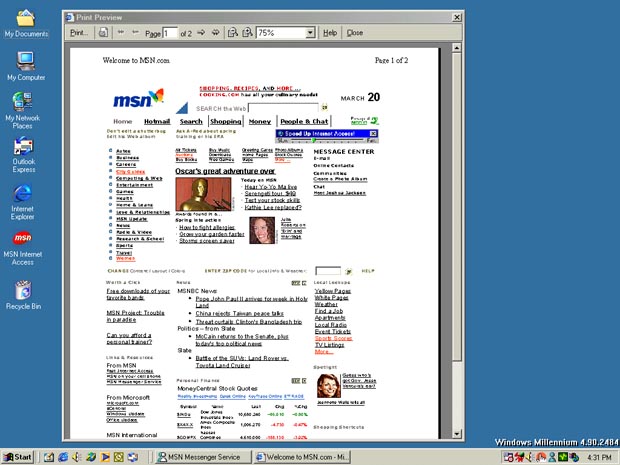Click the TV Listings link
The width and height of the screenshot is (620, 465).
click(329, 345)
